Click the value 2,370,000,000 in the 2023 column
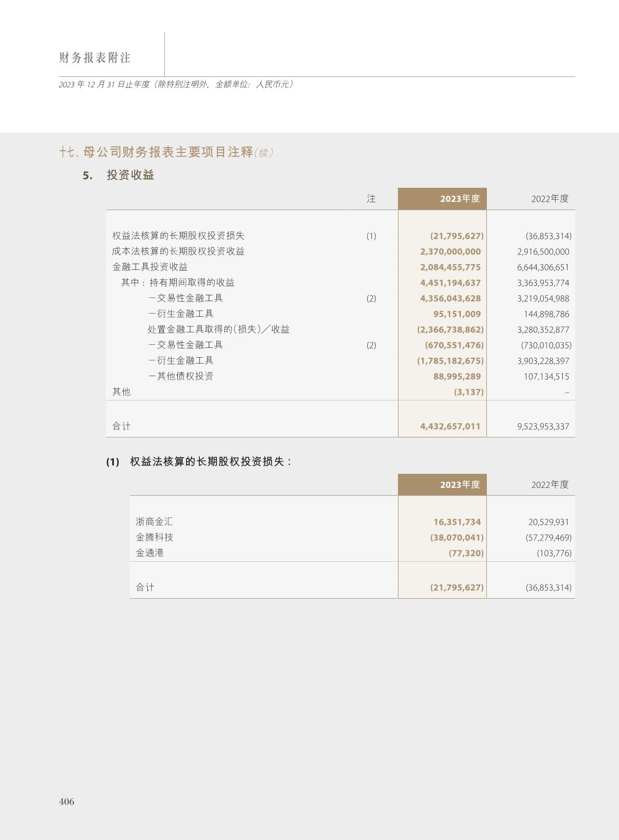 coord(450,252)
